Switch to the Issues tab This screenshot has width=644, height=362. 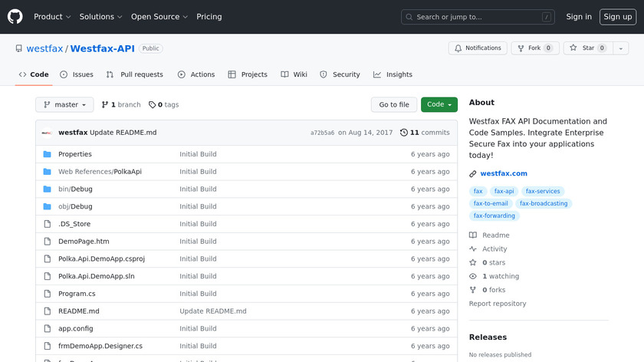click(x=77, y=74)
